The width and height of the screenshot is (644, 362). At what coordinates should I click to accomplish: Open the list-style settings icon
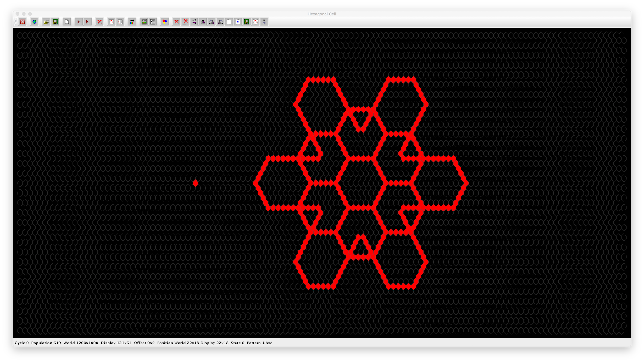point(153,22)
